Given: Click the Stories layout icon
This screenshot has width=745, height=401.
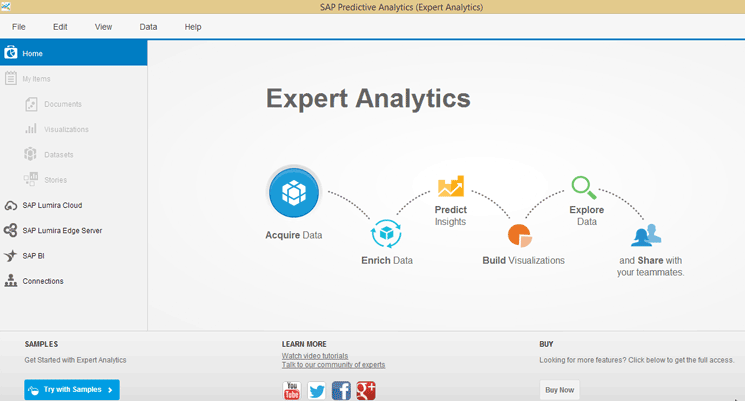Looking at the screenshot, I should pyautogui.click(x=31, y=179).
